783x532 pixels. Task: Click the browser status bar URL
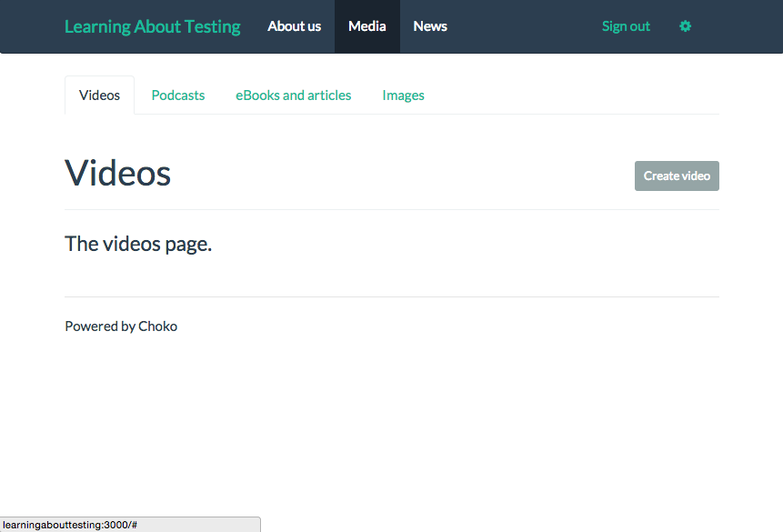coord(70,525)
